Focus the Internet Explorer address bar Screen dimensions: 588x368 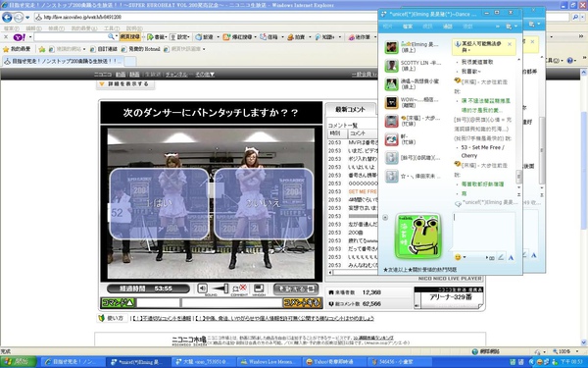[206, 17]
